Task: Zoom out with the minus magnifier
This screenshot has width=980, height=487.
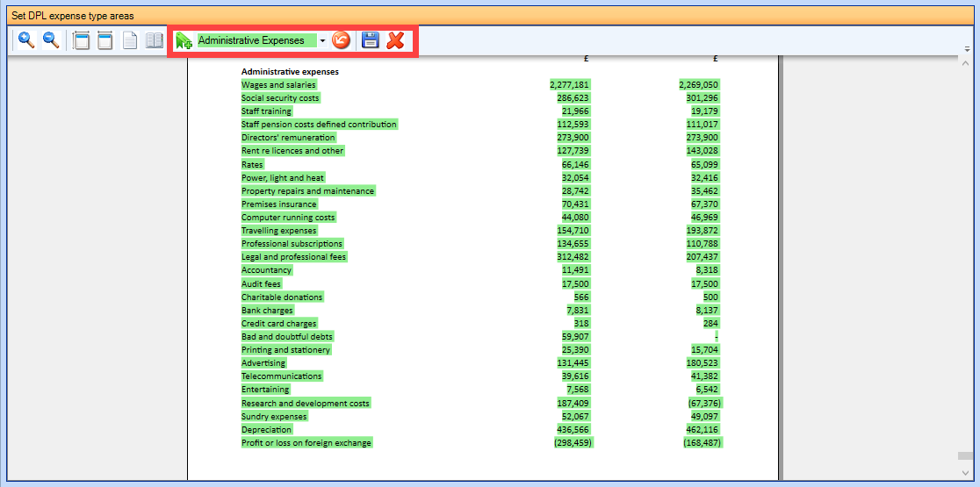Action: tap(51, 41)
